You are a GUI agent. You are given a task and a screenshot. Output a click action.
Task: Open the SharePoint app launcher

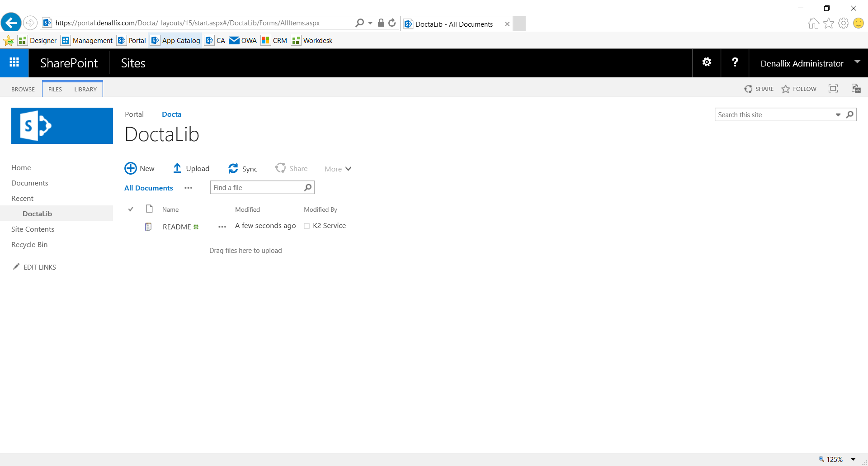pos(14,62)
